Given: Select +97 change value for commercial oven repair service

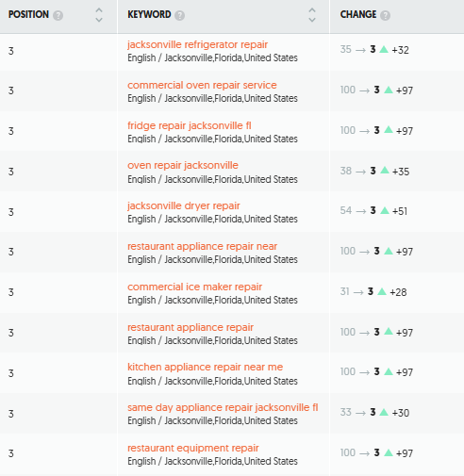Looking at the screenshot, I should [x=405, y=90].
